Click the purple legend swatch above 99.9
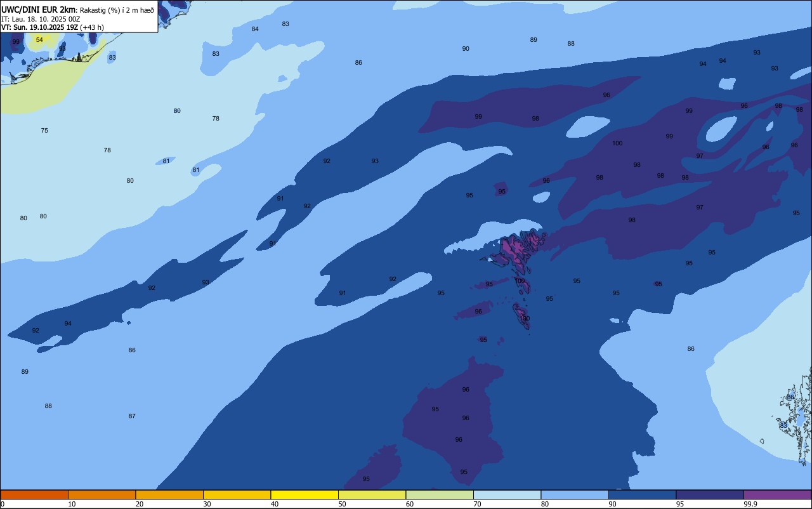The width and height of the screenshot is (812, 509). (x=777, y=494)
